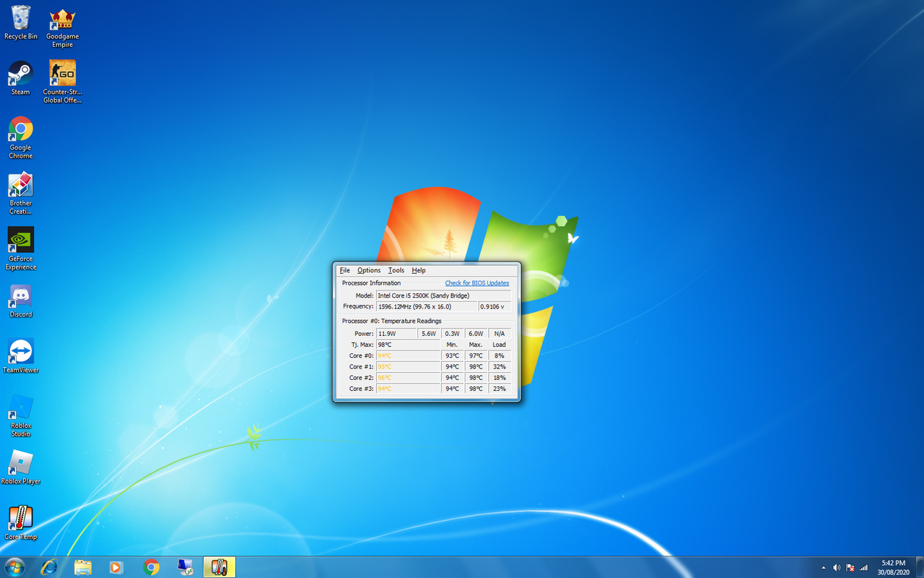Click the Core #0 load 8% value
This screenshot has width=924, height=578.
[500, 355]
